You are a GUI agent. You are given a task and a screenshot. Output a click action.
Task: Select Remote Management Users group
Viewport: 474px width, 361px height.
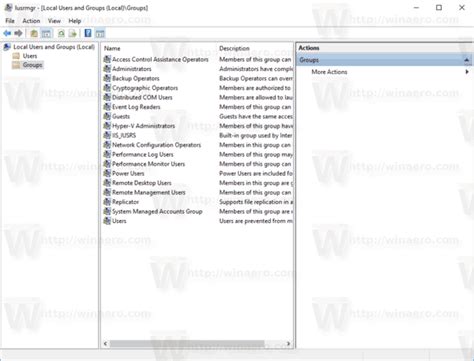click(149, 192)
